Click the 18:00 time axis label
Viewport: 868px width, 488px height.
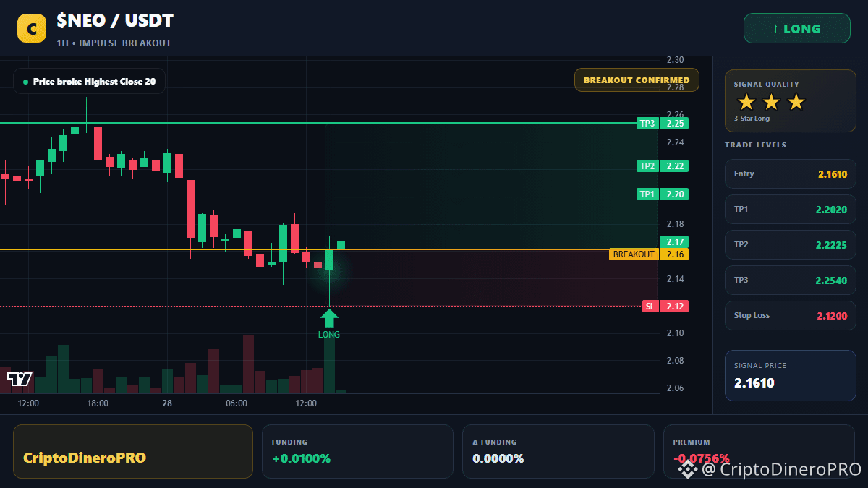pyautogui.click(x=98, y=403)
